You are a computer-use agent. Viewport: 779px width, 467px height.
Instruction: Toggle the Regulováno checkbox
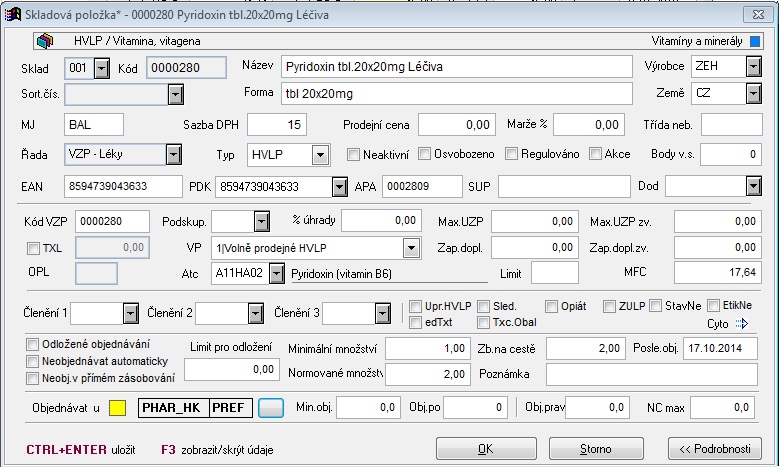pyautogui.click(x=511, y=154)
